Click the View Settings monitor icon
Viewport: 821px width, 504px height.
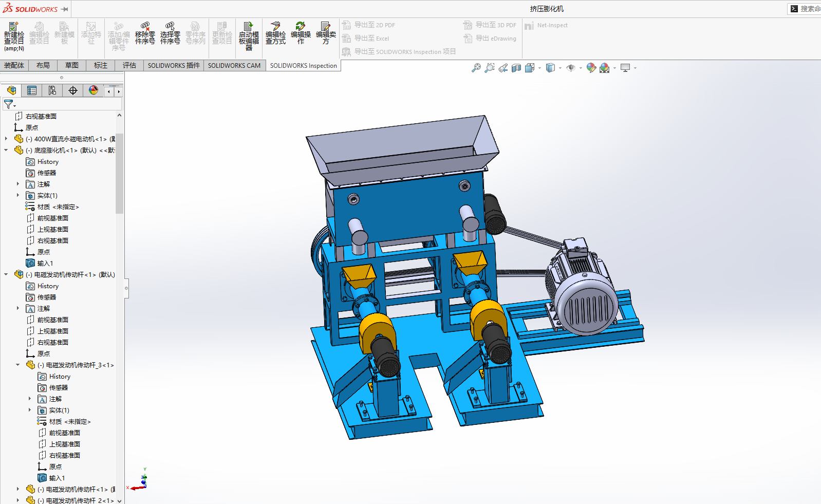coord(625,68)
